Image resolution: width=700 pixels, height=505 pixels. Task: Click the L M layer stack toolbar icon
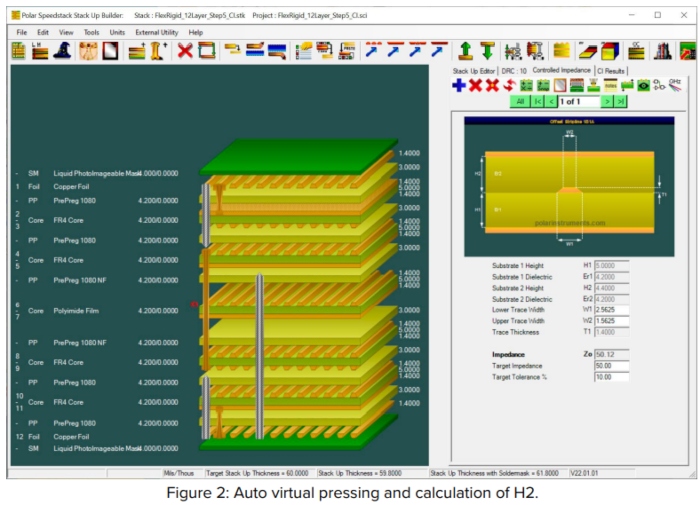click(x=40, y=50)
